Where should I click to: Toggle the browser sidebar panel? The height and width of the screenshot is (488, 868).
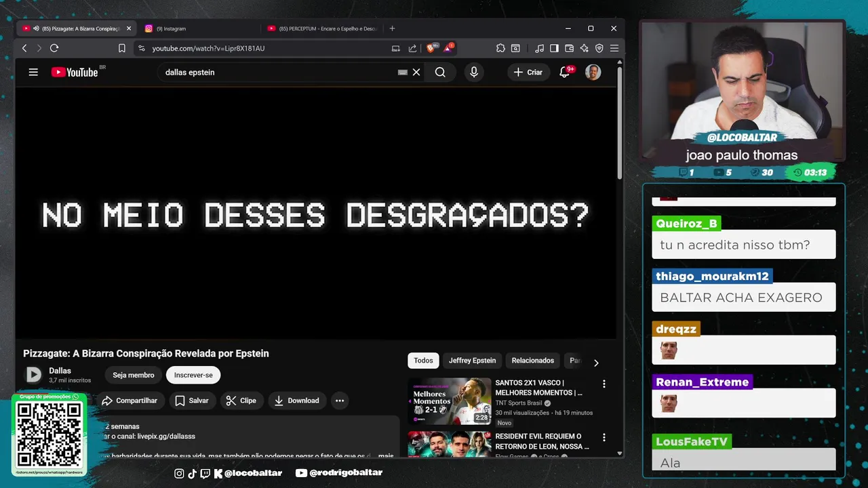point(554,48)
